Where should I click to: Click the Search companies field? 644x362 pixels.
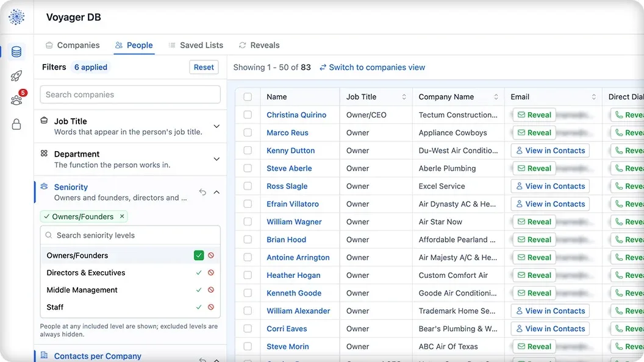coord(130,94)
